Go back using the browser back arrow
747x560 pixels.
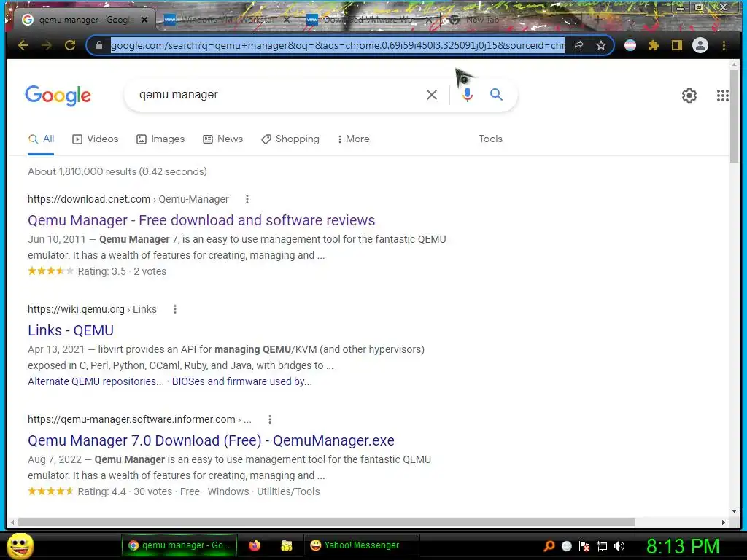23,45
